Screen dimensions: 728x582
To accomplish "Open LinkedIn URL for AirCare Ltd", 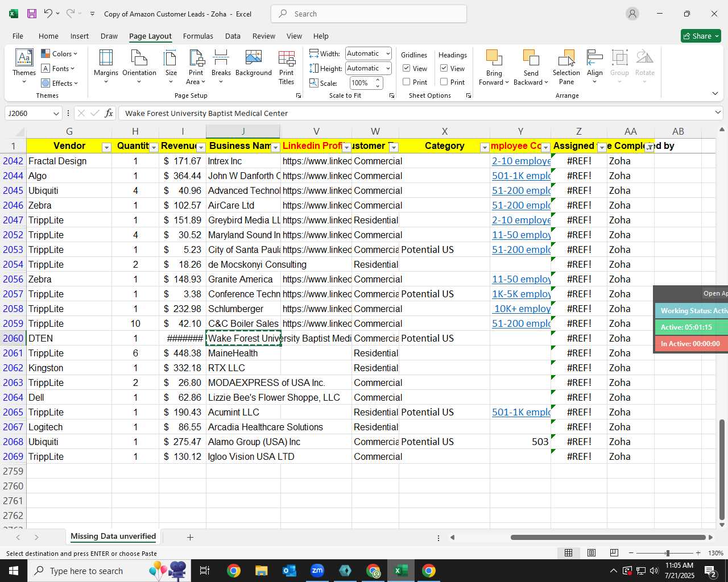I will 317,205.
